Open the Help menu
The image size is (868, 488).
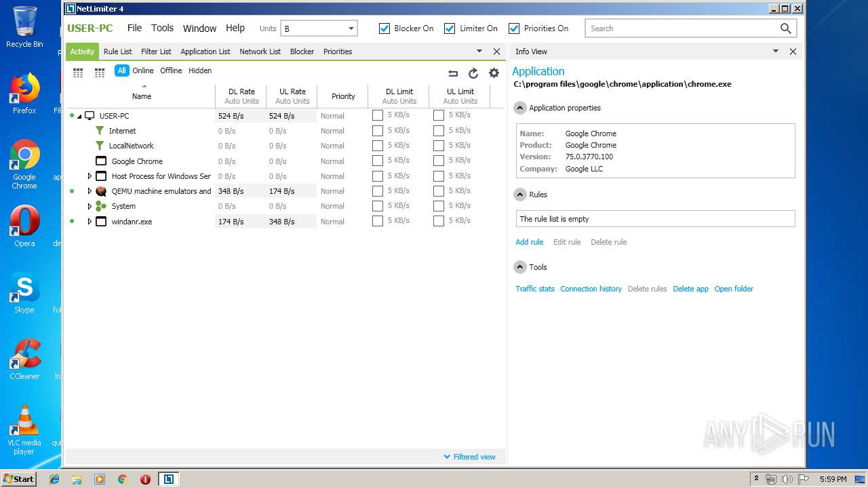tap(235, 28)
